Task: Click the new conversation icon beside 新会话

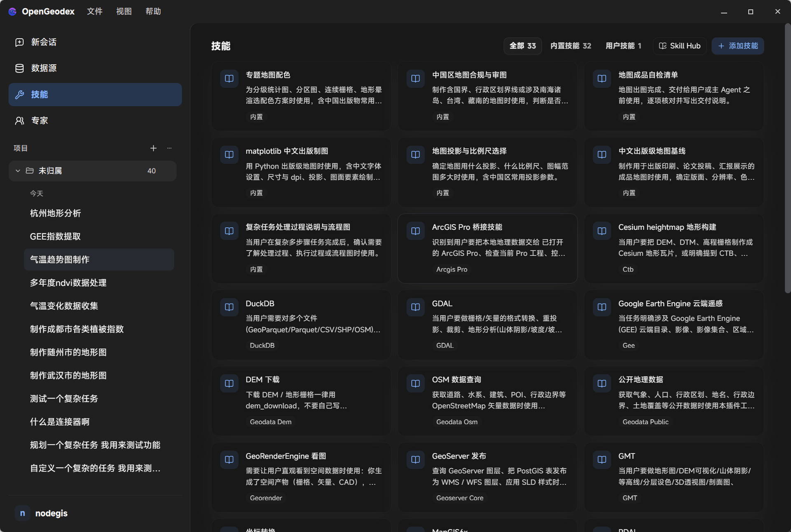Action: [19, 42]
